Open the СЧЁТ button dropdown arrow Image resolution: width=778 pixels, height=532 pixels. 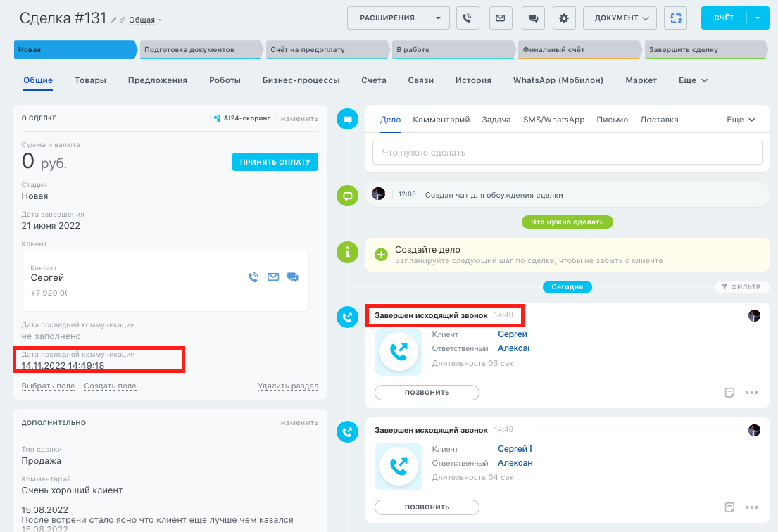tap(758, 18)
